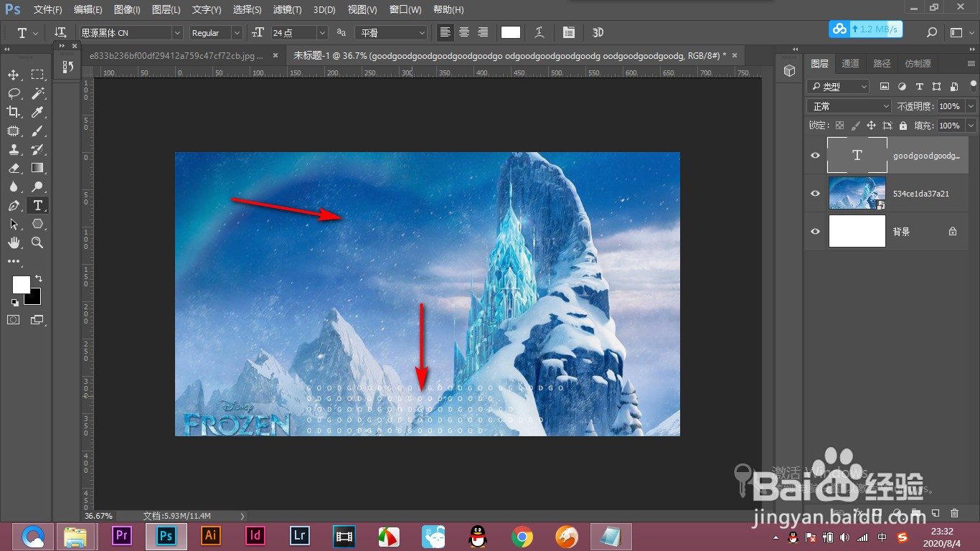Select the Blur (droplet) tool
Viewport: 980px width, 551px height.
coord(14,187)
